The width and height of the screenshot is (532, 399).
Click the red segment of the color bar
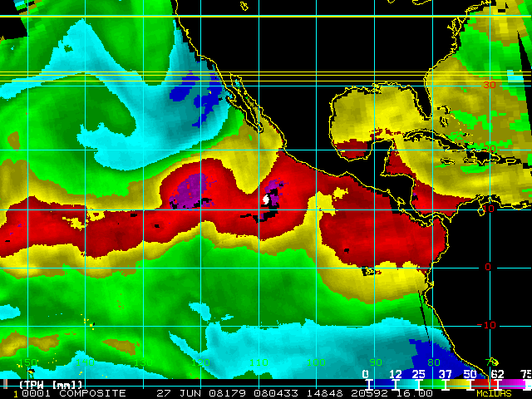[484, 384]
